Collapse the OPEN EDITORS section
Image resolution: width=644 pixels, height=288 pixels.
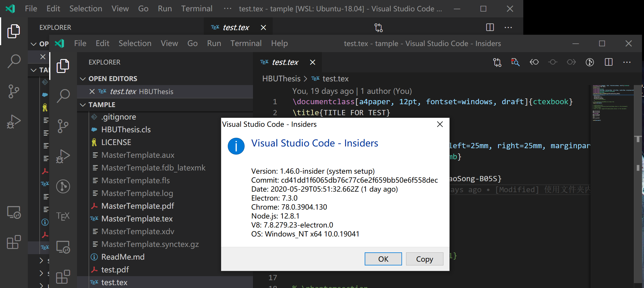click(83, 78)
